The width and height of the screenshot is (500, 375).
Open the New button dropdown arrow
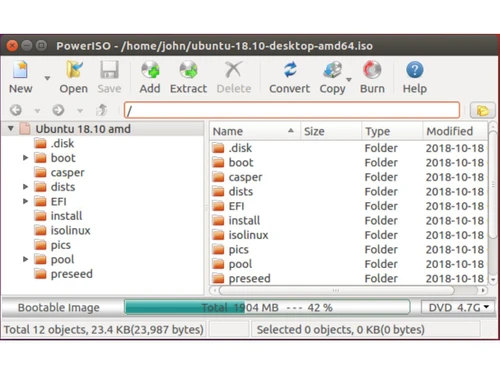[x=47, y=78]
